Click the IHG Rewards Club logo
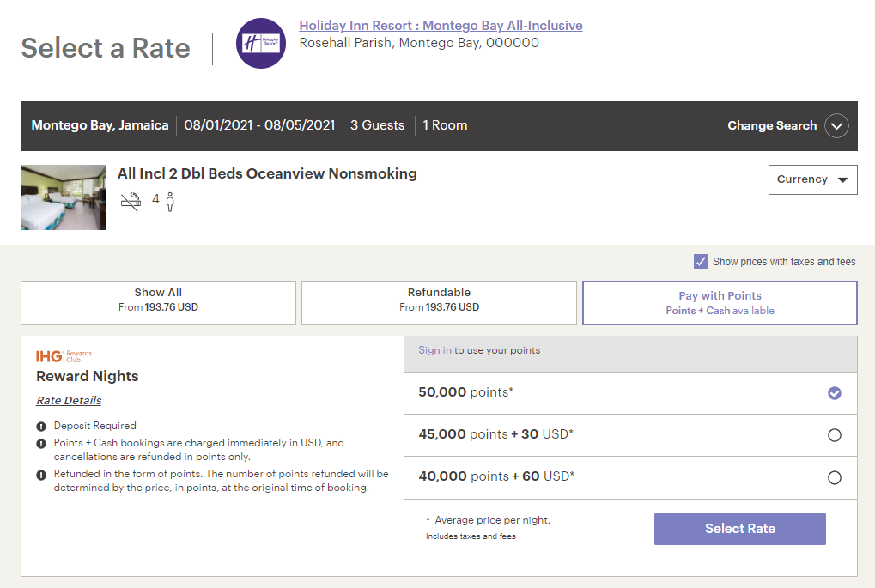Screen dimensions: 875x588 [x=64, y=355]
